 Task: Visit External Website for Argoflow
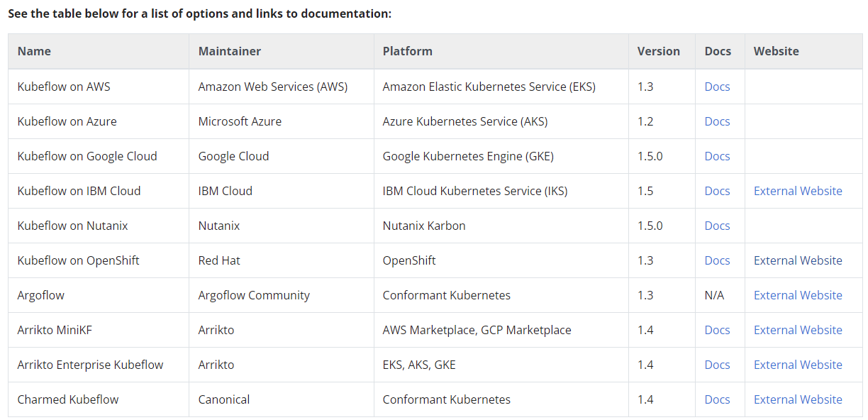click(x=798, y=295)
